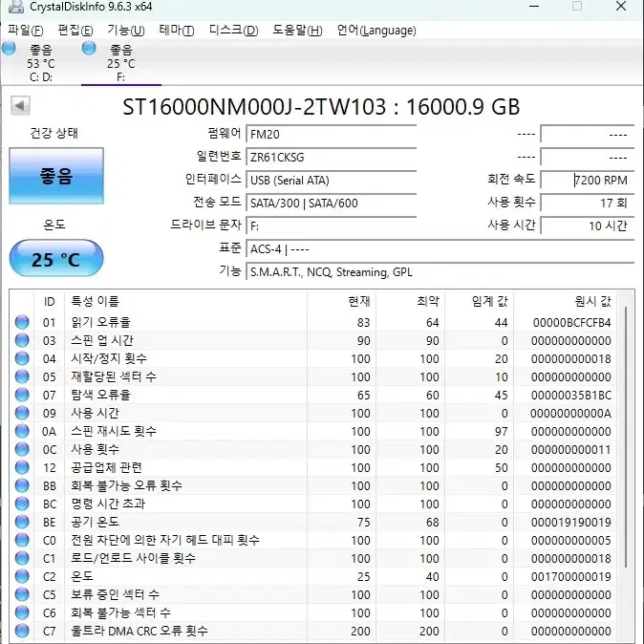Screen dimensions: 644x644
Task: Click the 7200 RPM rotation speed field
Action: 587,180
